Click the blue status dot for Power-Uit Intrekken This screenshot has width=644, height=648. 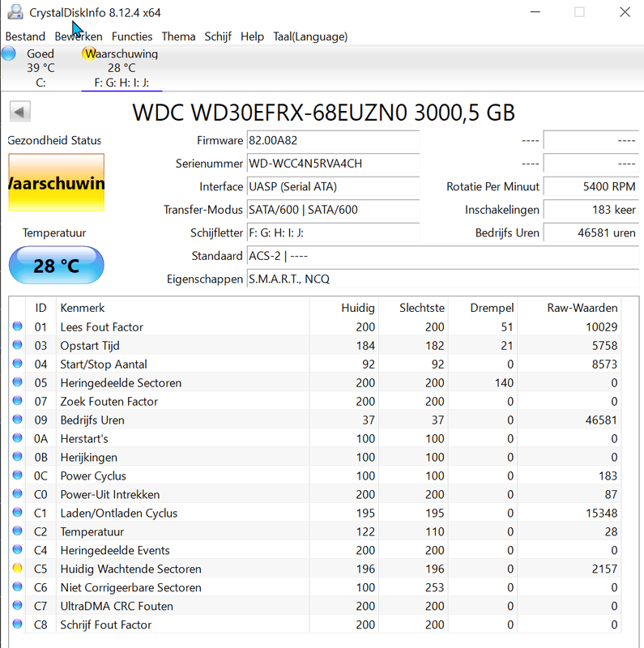coord(17,494)
